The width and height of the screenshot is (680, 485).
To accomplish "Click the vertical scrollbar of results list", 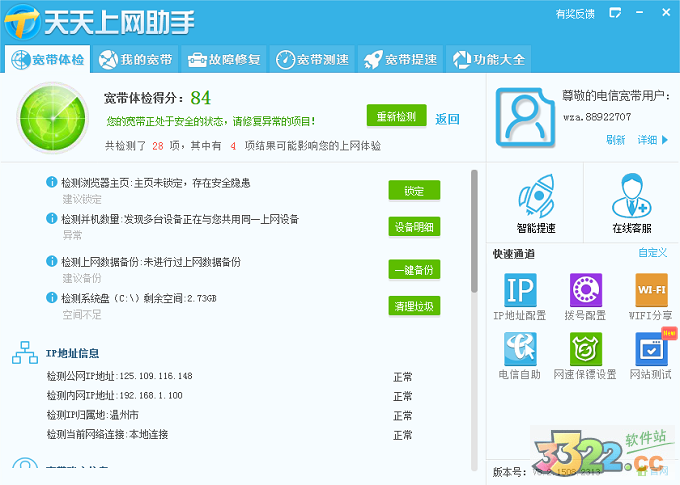I will [x=474, y=230].
